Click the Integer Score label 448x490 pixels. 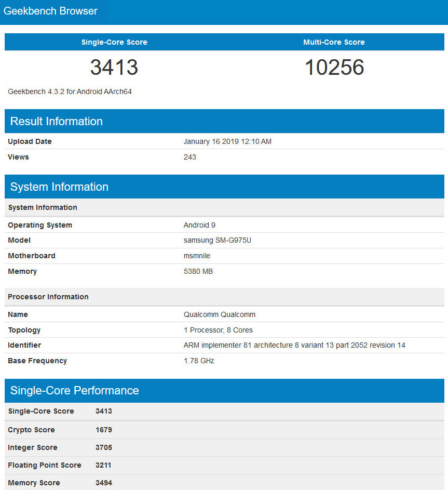[x=33, y=447]
